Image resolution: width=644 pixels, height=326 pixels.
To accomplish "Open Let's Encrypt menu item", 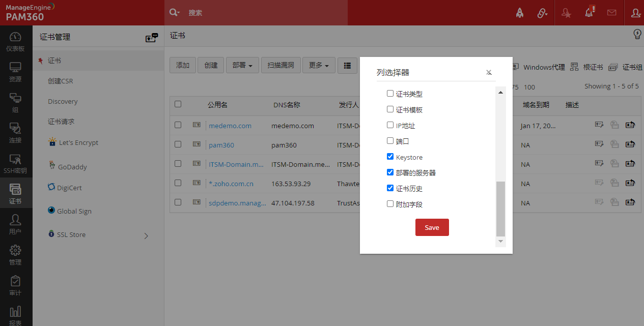I will tap(78, 142).
